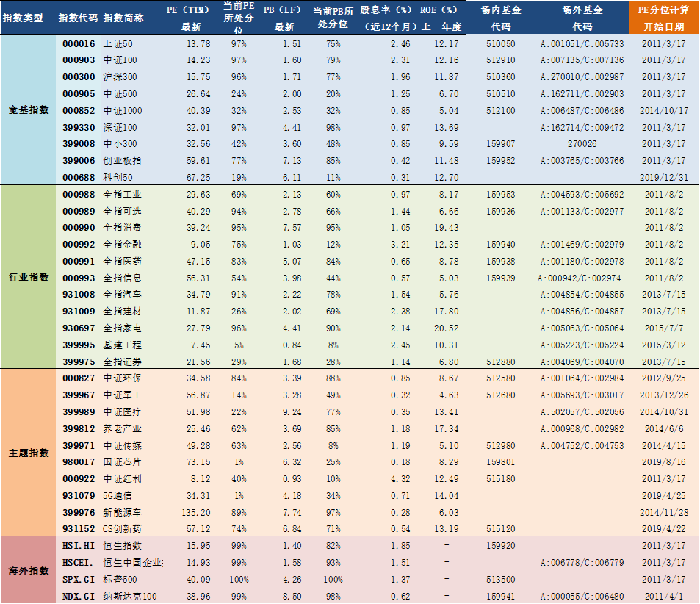
Task: Click the 中证红利 index name cell
Action: (x=123, y=478)
